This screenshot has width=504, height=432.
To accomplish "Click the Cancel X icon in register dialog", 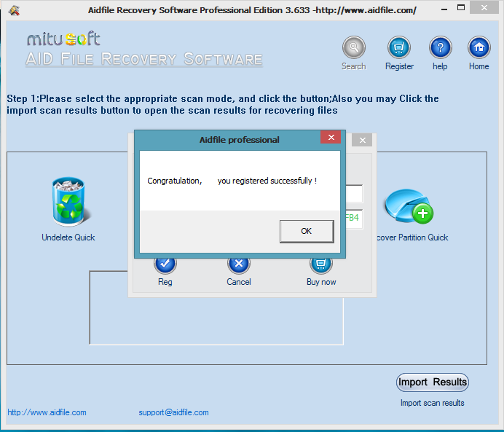I will click(x=238, y=265).
